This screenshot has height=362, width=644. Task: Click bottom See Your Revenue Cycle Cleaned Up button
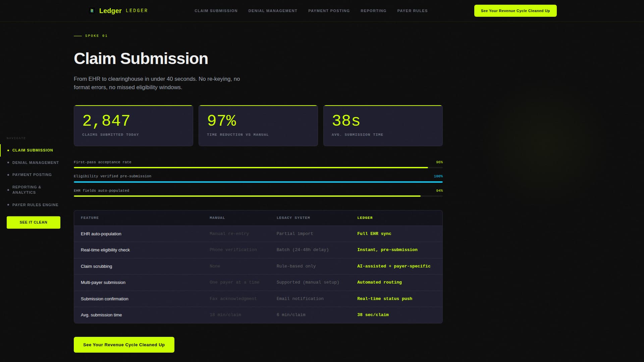click(124, 345)
